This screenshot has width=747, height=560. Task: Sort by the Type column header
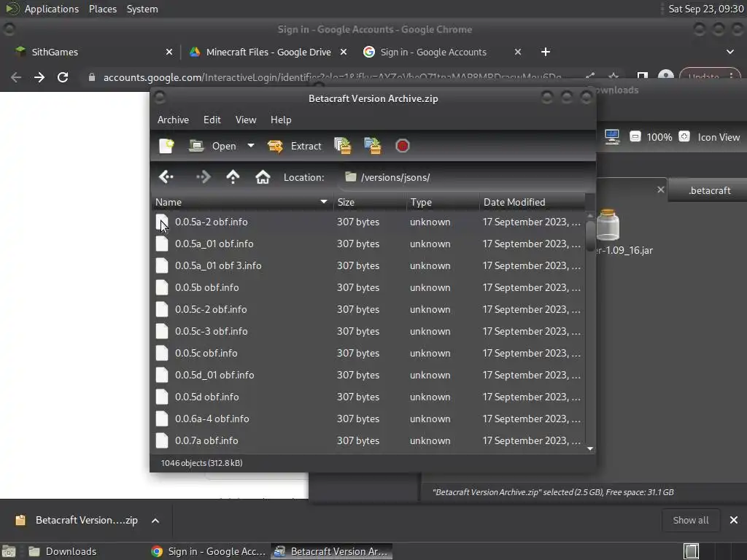443,202
